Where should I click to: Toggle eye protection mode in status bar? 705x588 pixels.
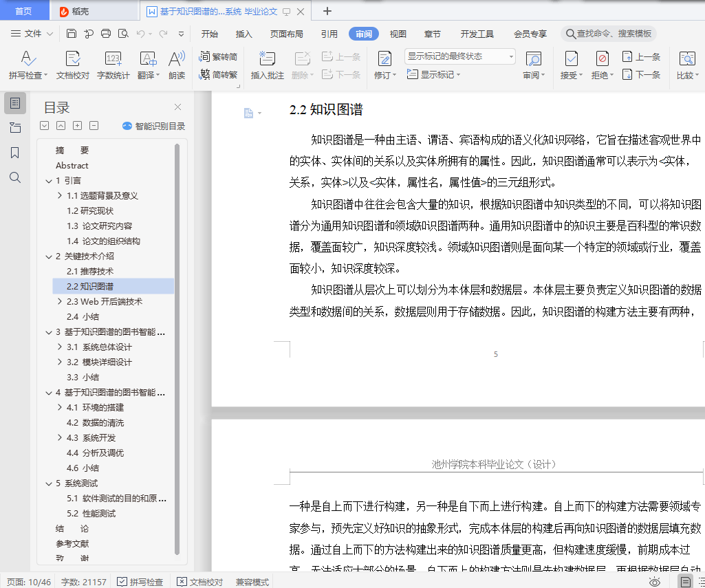(655, 582)
